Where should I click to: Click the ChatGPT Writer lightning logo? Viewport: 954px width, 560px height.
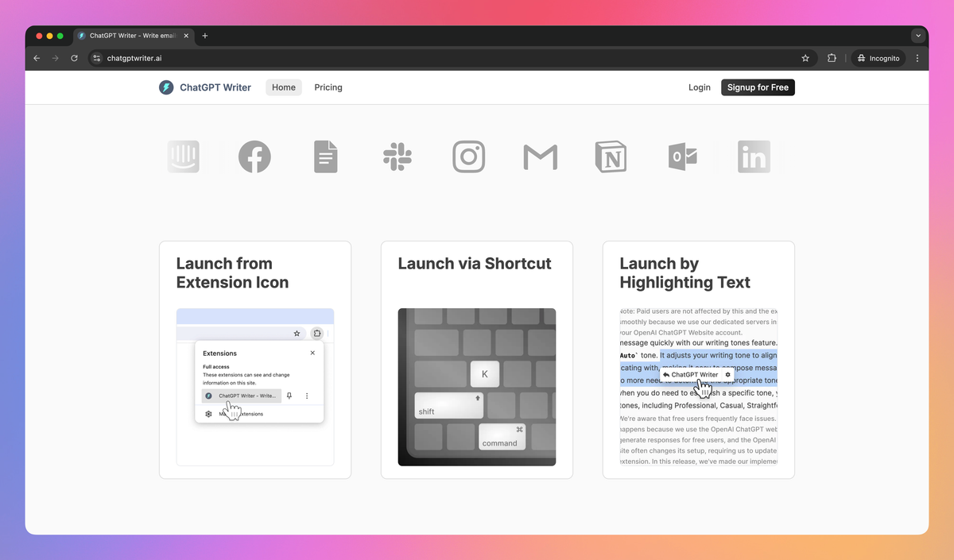point(166,87)
